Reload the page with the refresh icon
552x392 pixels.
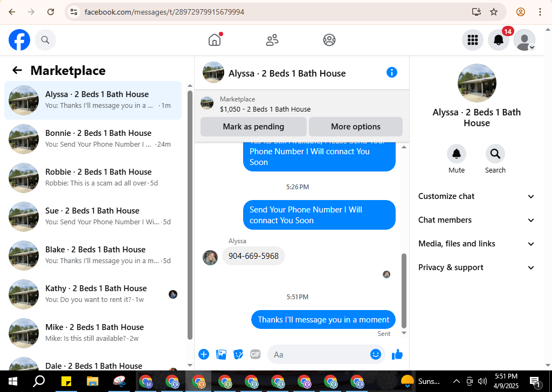click(x=51, y=12)
